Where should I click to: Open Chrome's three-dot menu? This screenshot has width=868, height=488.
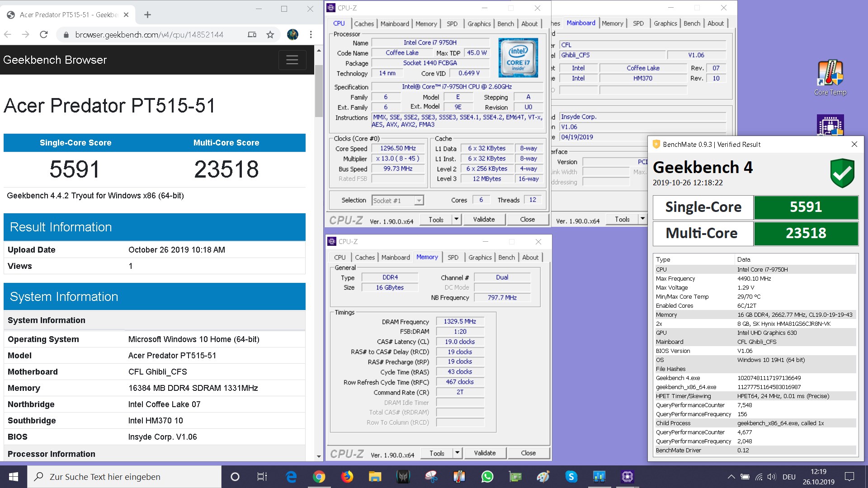tap(311, 34)
